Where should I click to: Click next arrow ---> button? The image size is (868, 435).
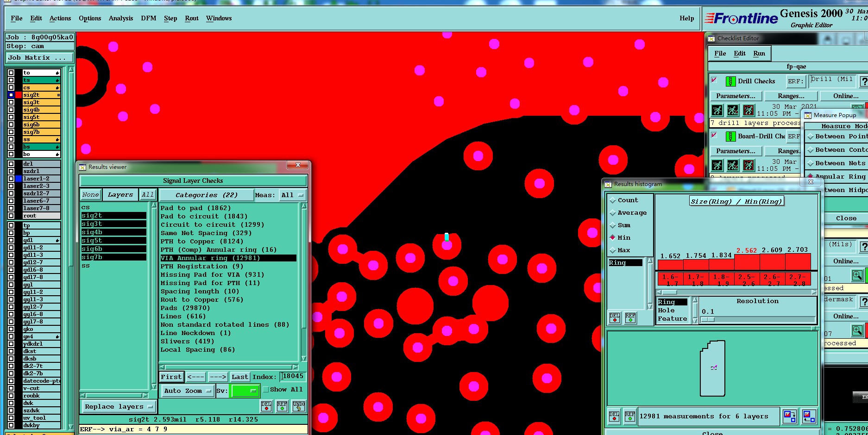[218, 377]
